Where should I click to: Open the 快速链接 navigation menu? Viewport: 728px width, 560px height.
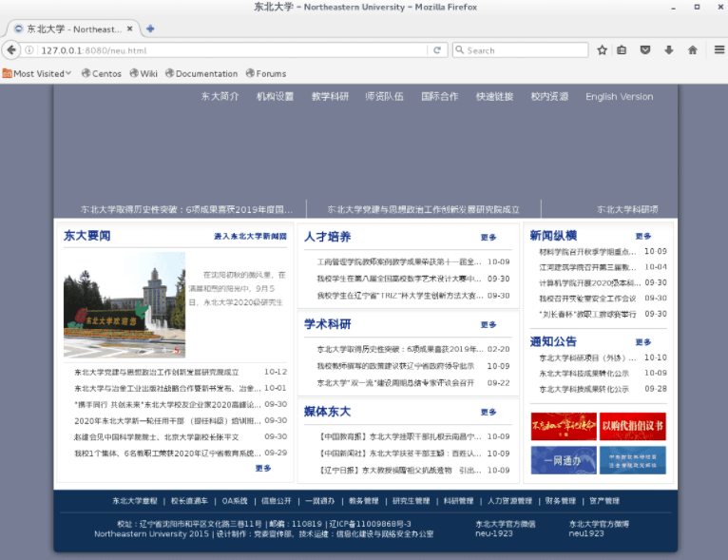[x=494, y=97]
